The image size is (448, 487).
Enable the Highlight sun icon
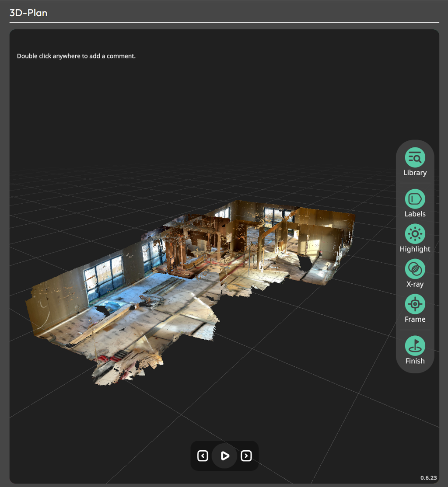[415, 234]
